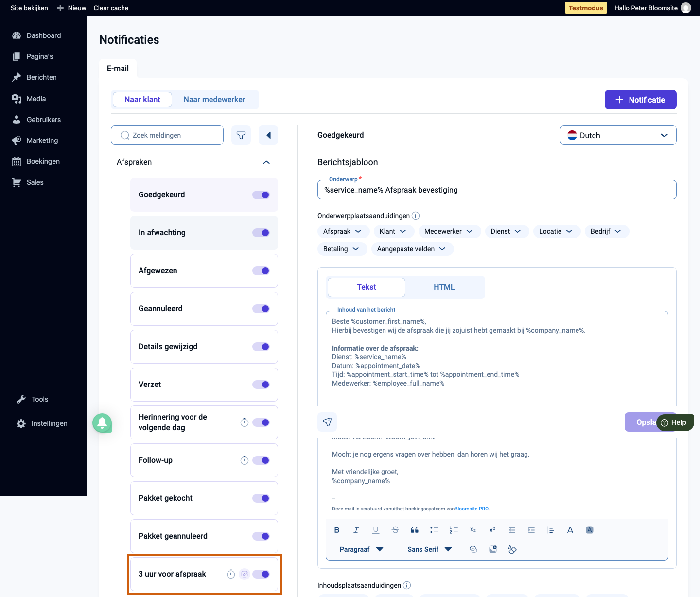This screenshot has height=597, width=700.
Task: Insert an image in the editor
Action: pyautogui.click(x=492, y=549)
